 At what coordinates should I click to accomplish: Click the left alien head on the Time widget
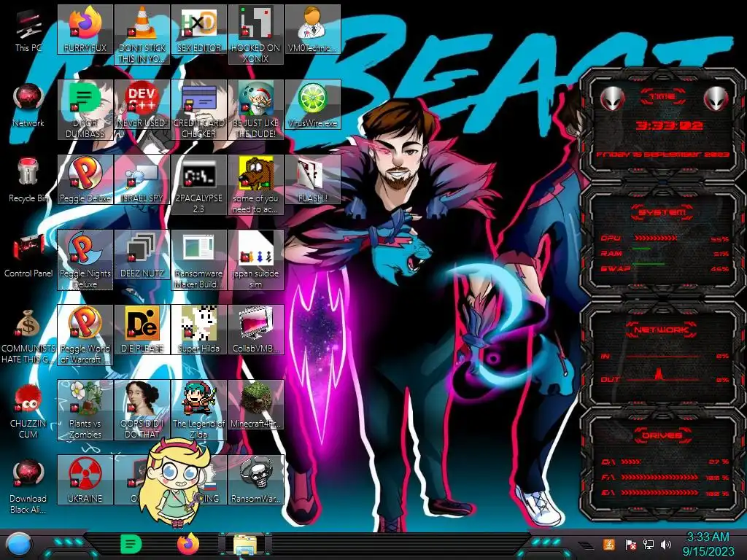coord(612,98)
